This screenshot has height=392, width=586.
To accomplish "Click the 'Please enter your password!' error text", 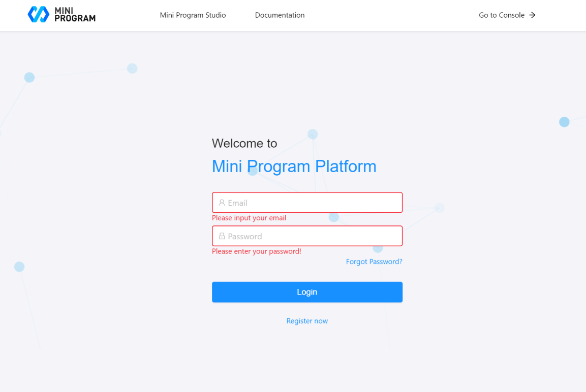I will pos(256,251).
